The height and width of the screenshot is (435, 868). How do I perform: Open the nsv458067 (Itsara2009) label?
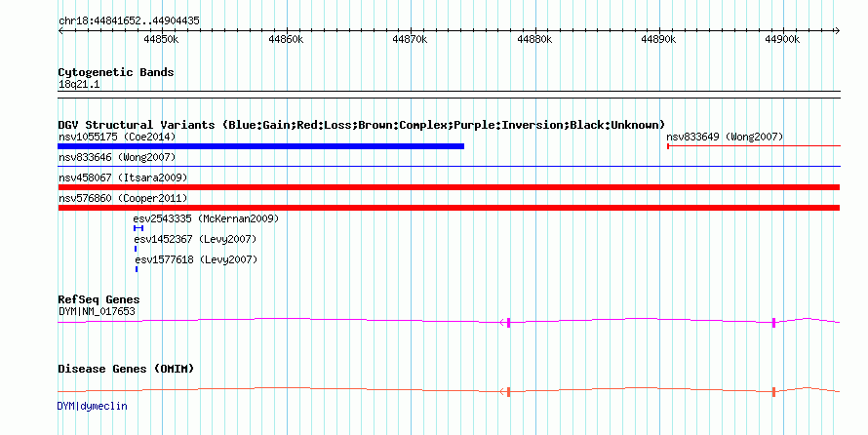click(x=123, y=178)
